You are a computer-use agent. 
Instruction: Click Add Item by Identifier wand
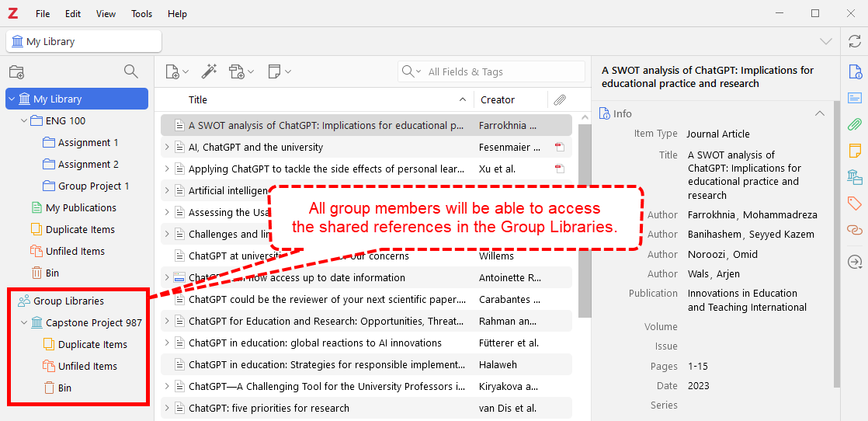pos(209,71)
